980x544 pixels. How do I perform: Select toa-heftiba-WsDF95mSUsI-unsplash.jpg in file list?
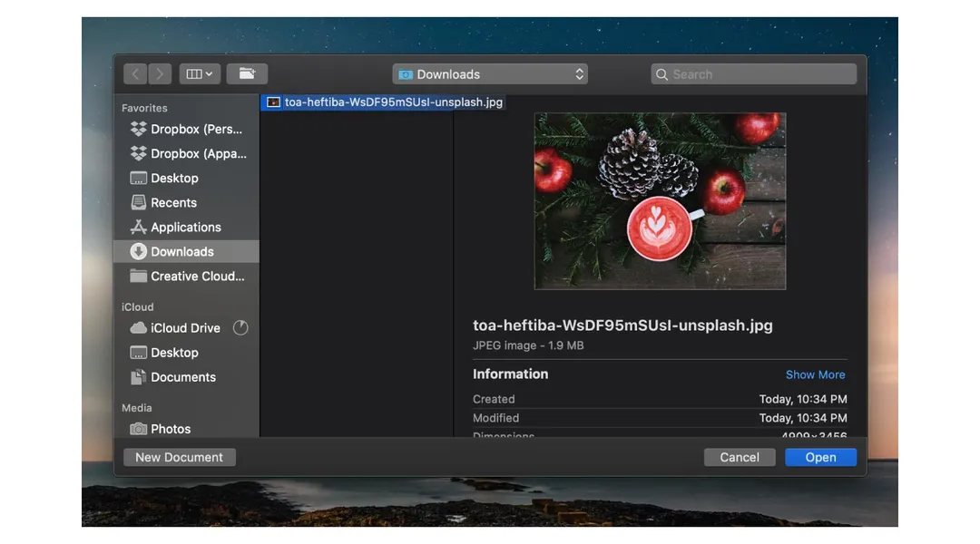coord(382,102)
